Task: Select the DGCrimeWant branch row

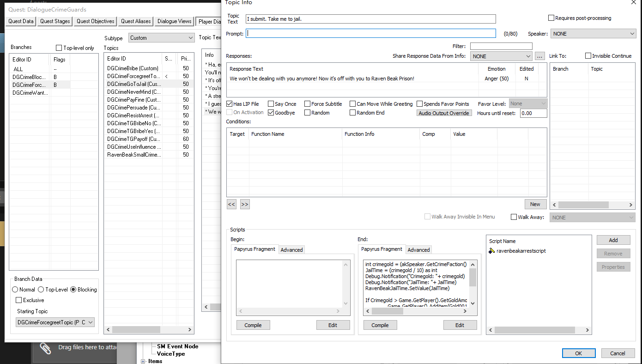Action: pyautogui.click(x=54, y=93)
